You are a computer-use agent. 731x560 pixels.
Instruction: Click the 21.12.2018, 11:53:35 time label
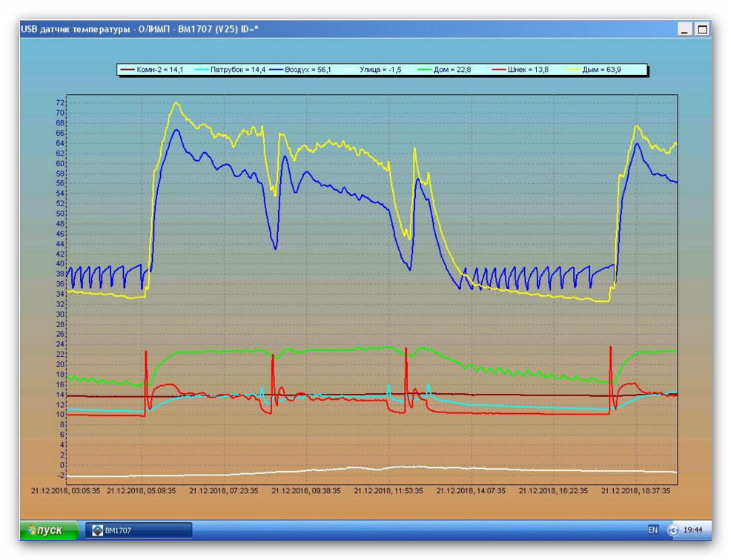pyautogui.click(x=388, y=491)
